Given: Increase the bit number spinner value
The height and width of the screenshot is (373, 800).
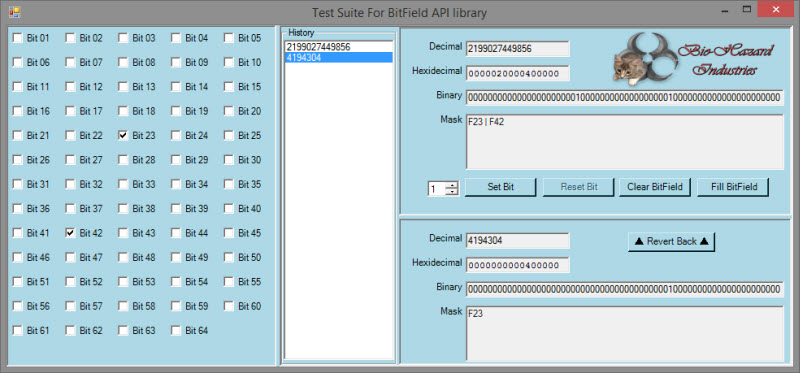Looking at the screenshot, I should pyautogui.click(x=452, y=185).
